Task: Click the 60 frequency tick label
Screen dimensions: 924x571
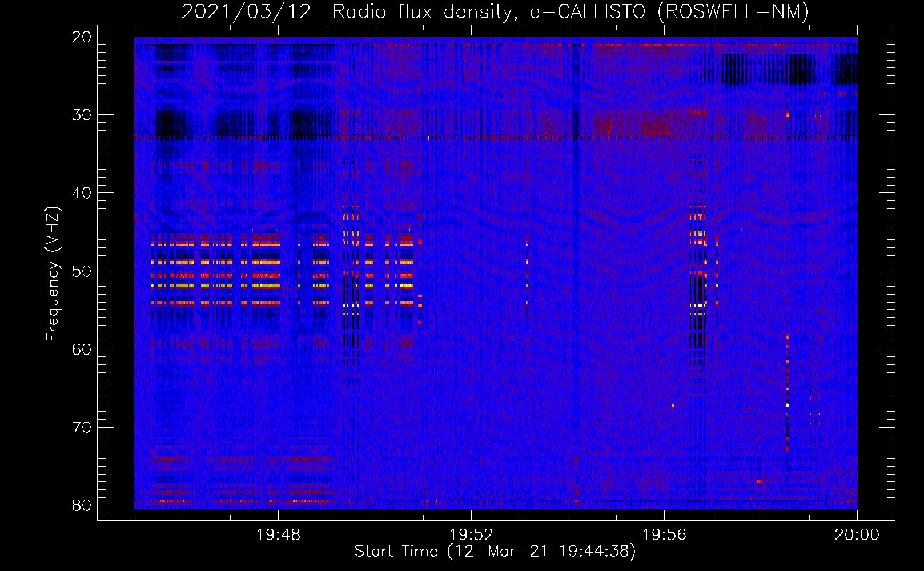Action: point(82,349)
